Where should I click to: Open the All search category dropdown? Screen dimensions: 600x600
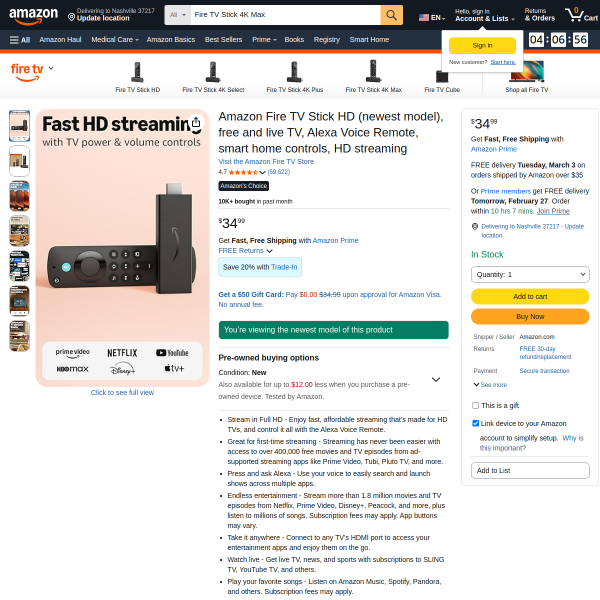coord(178,15)
